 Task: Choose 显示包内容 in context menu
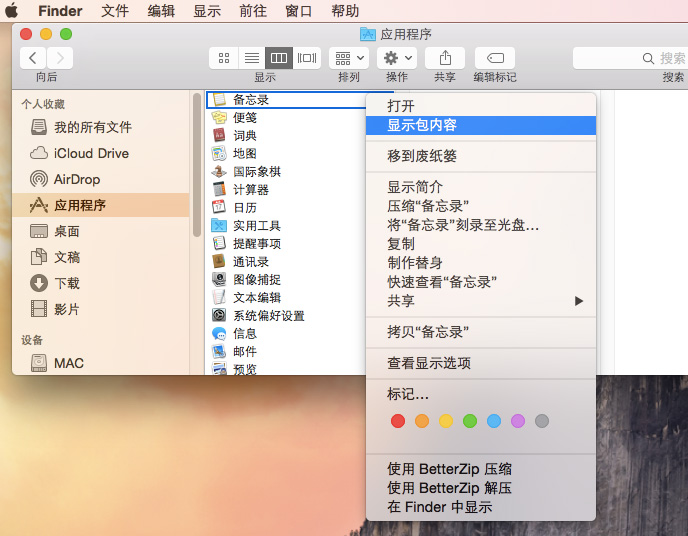click(481, 125)
